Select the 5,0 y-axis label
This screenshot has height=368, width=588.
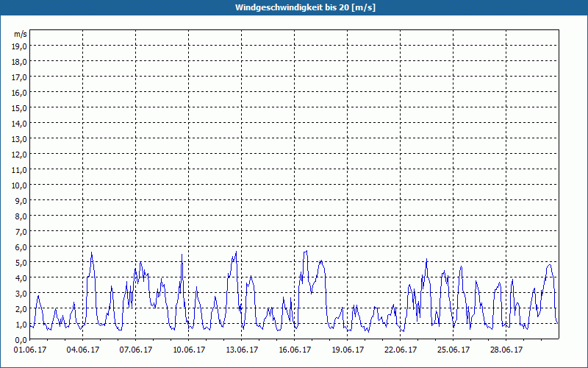pyautogui.click(x=21, y=263)
